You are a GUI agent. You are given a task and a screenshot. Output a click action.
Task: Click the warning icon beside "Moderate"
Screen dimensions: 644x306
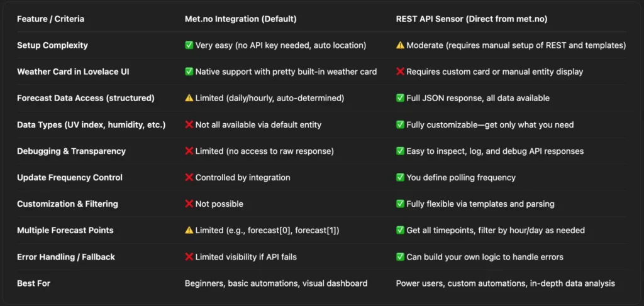coord(400,45)
